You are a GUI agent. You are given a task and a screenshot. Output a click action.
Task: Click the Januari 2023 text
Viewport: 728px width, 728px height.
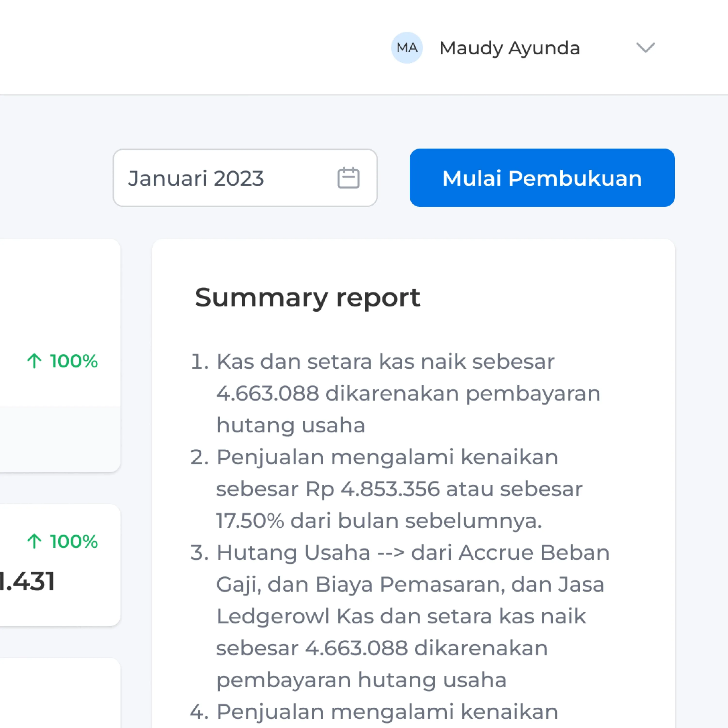(196, 178)
